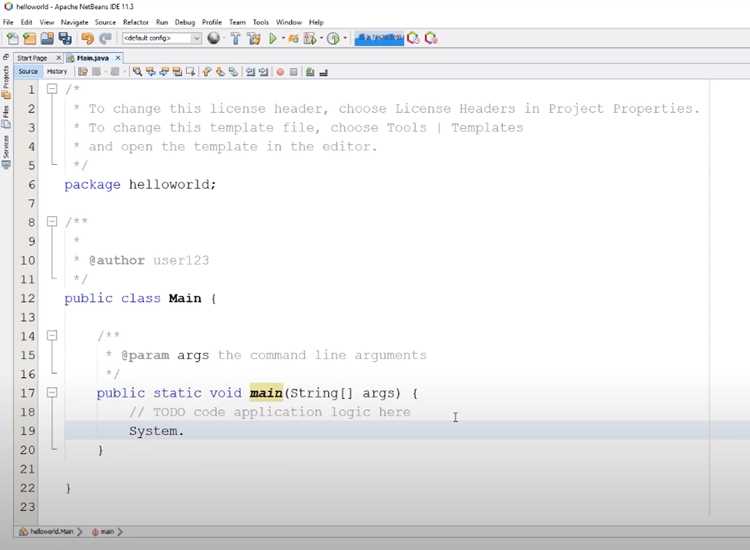This screenshot has height=550, width=750.
Task: Toggle the red macro recording button
Action: click(280, 72)
